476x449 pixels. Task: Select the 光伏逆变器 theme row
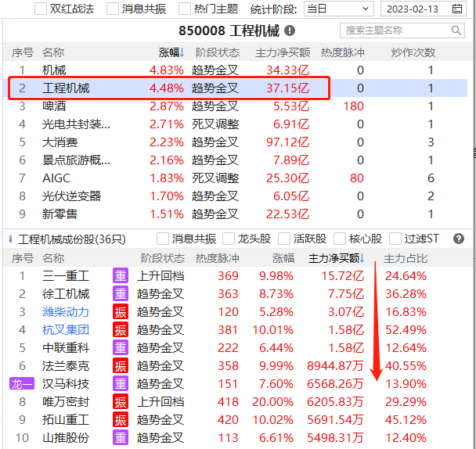(x=236, y=196)
